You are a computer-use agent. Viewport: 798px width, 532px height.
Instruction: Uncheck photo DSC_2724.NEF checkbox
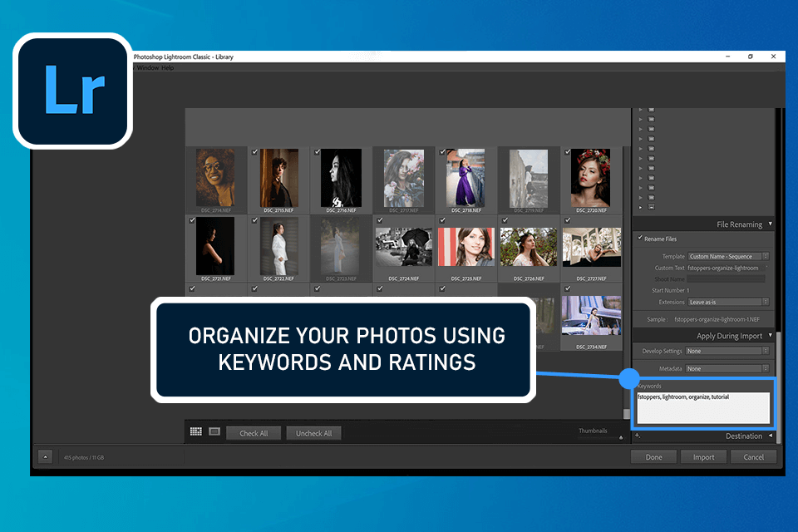[380, 220]
